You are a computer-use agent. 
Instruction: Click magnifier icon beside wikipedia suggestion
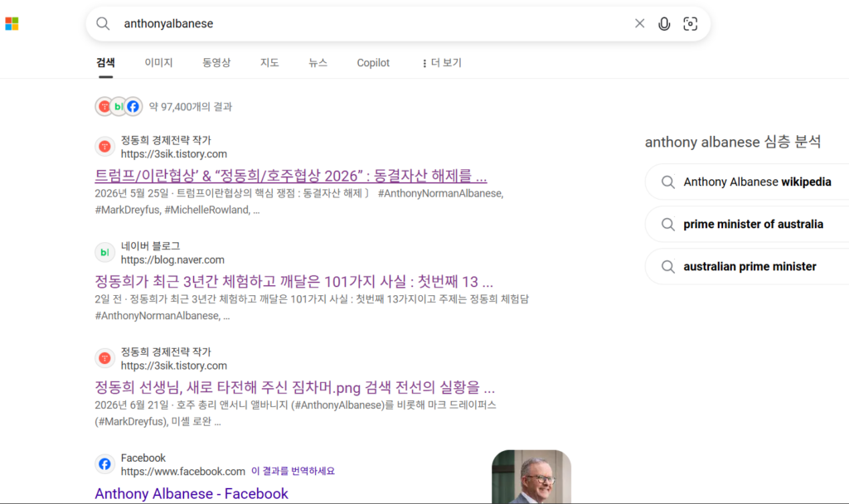[x=668, y=182]
